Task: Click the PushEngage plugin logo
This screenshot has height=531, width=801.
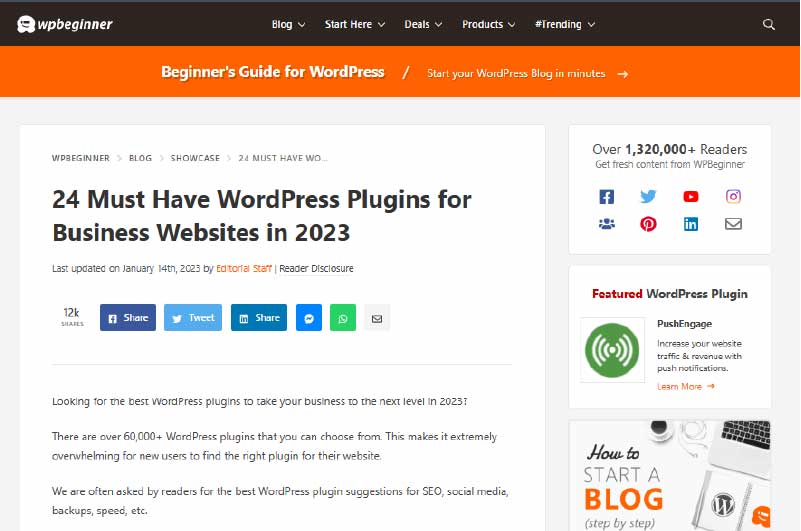Action: pos(612,350)
